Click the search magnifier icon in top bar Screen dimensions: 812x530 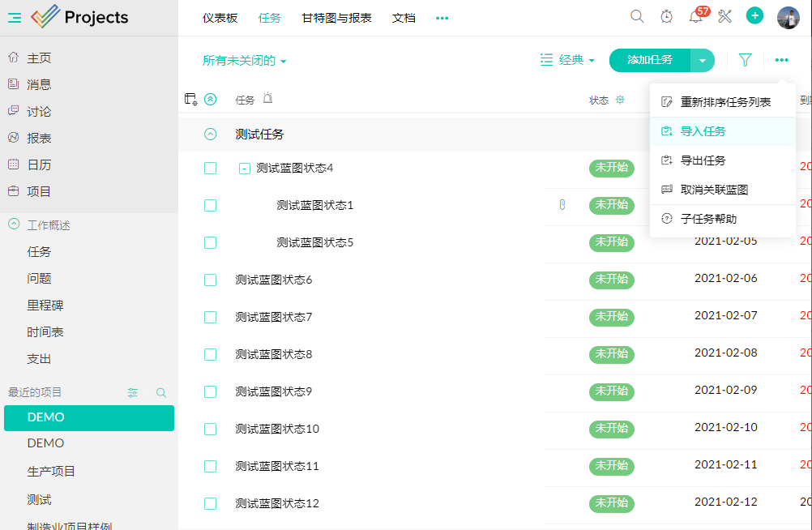tap(637, 17)
